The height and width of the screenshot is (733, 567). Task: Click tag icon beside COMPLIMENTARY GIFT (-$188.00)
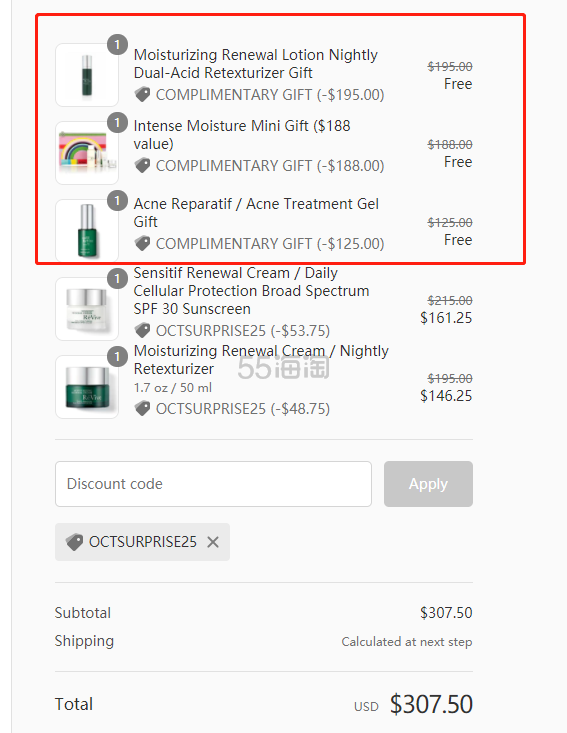pos(142,165)
